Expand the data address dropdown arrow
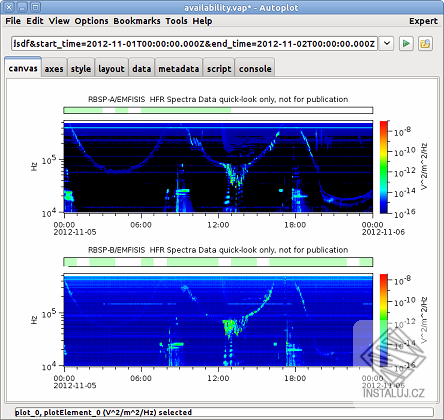The width and height of the screenshot is (444, 420). point(387,44)
